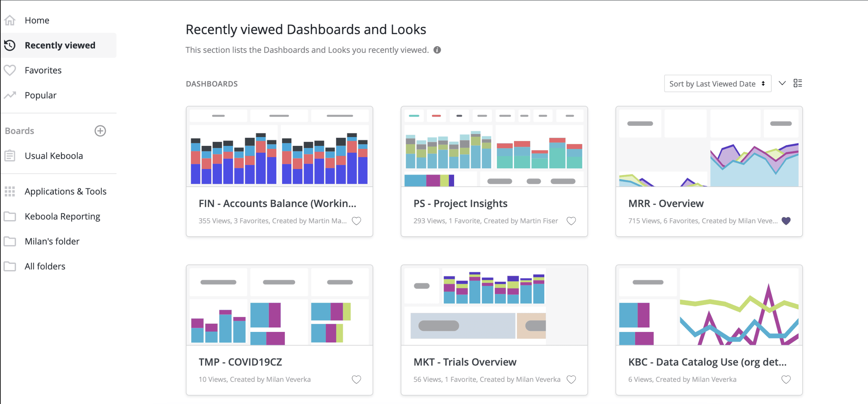Toggle sort direction chevron arrow
This screenshot has height=404, width=868.
(x=782, y=83)
